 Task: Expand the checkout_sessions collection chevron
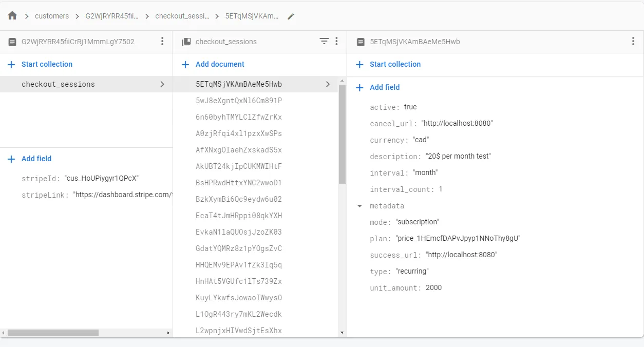coord(162,84)
